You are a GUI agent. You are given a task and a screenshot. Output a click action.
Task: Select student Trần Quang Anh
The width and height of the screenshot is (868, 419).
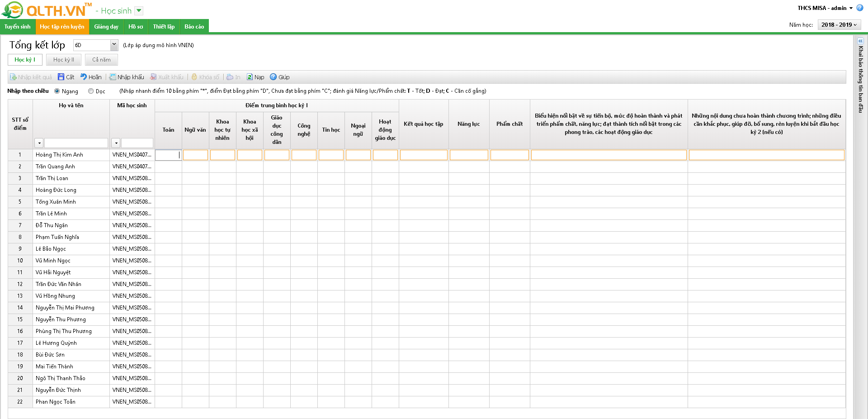55,167
